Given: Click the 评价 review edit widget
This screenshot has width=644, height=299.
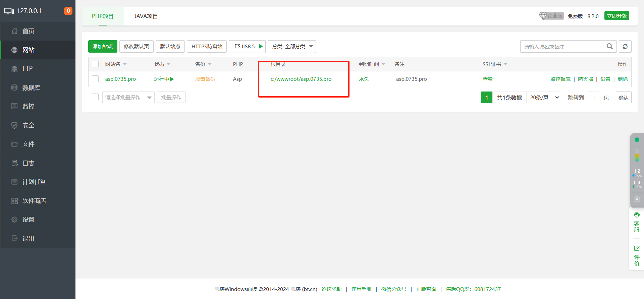Looking at the screenshot, I should (x=637, y=256).
